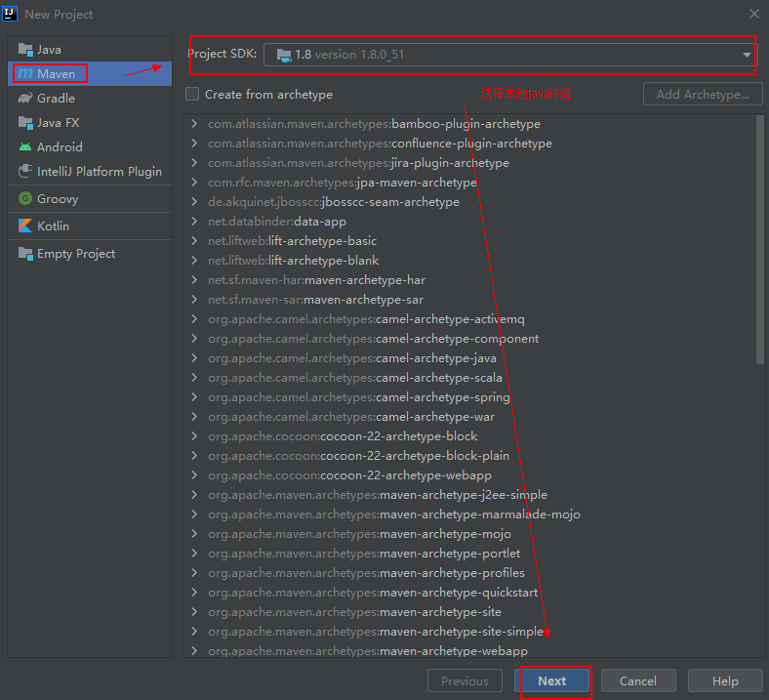Select maven-archetype-profiles row

point(470,572)
